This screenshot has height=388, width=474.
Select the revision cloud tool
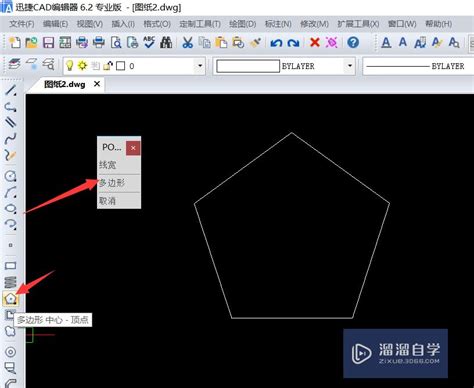[x=11, y=331]
